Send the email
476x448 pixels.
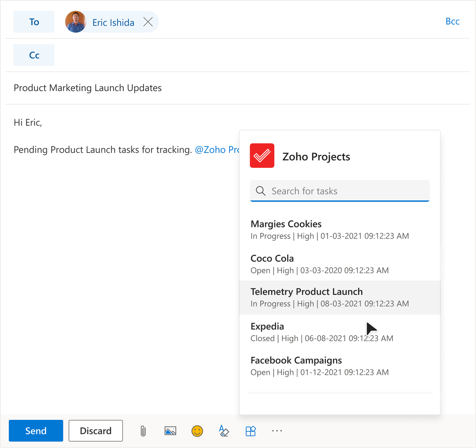(36, 431)
